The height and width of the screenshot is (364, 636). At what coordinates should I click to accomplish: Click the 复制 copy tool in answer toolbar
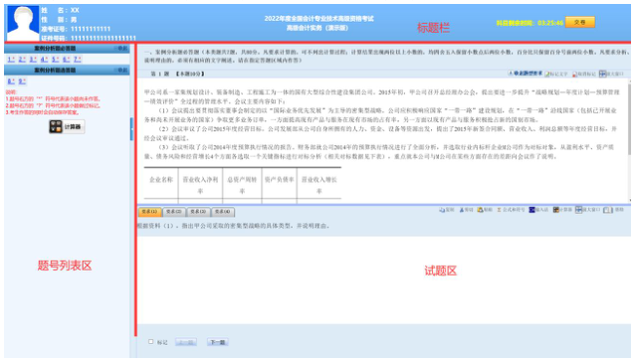pos(447,210)
